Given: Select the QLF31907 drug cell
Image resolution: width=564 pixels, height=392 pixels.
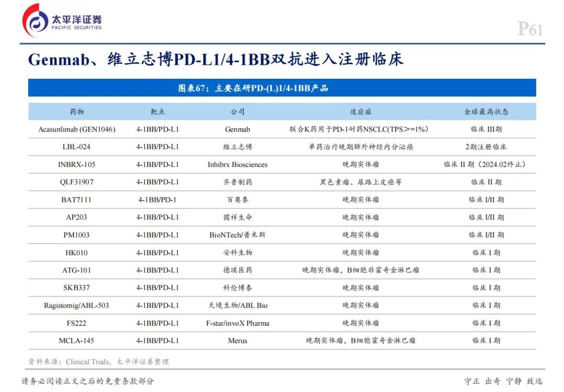Looking at the screenshot, I should point(77,182).
